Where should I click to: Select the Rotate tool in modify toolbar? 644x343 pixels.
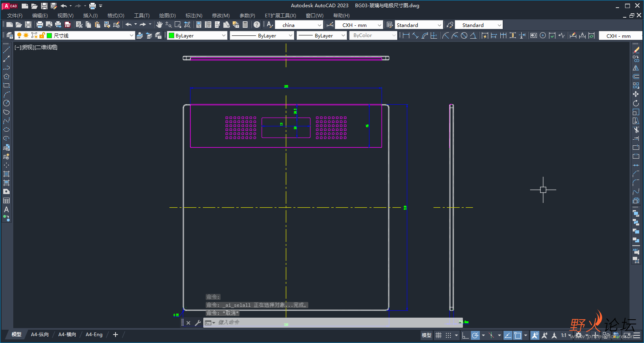[x=636, y=103]
